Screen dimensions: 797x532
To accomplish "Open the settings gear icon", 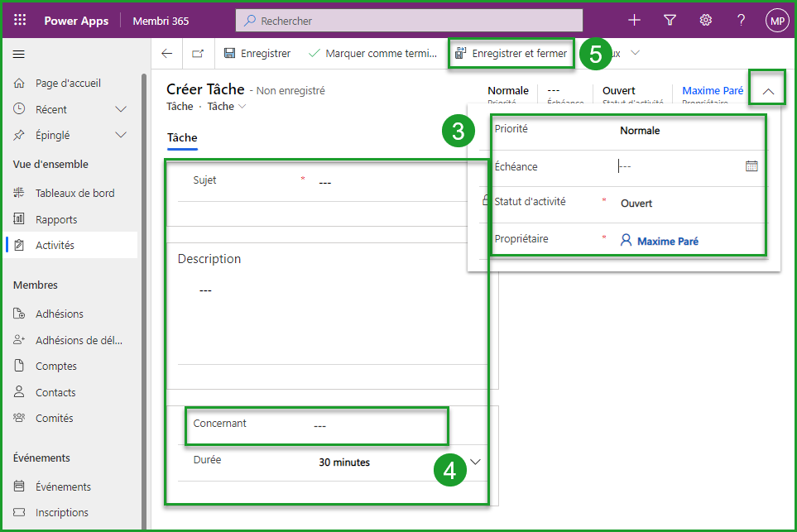I will [x=706, y=21].
